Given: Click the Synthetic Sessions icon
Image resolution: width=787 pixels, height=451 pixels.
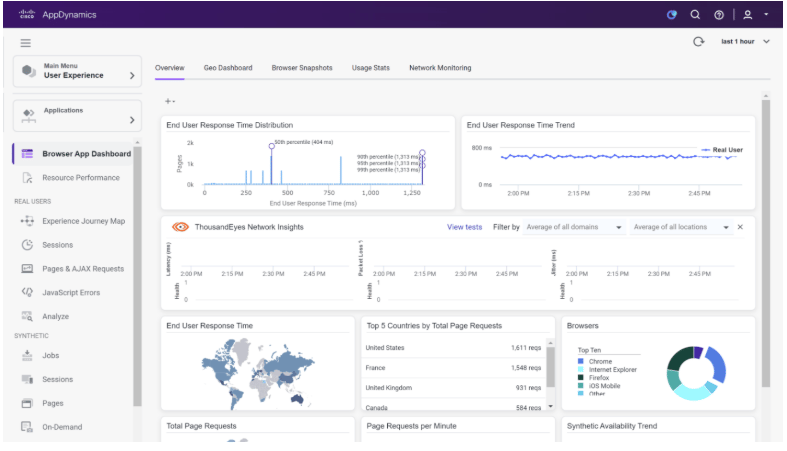Looking at the screenshot, I should [x=27, y=379].
